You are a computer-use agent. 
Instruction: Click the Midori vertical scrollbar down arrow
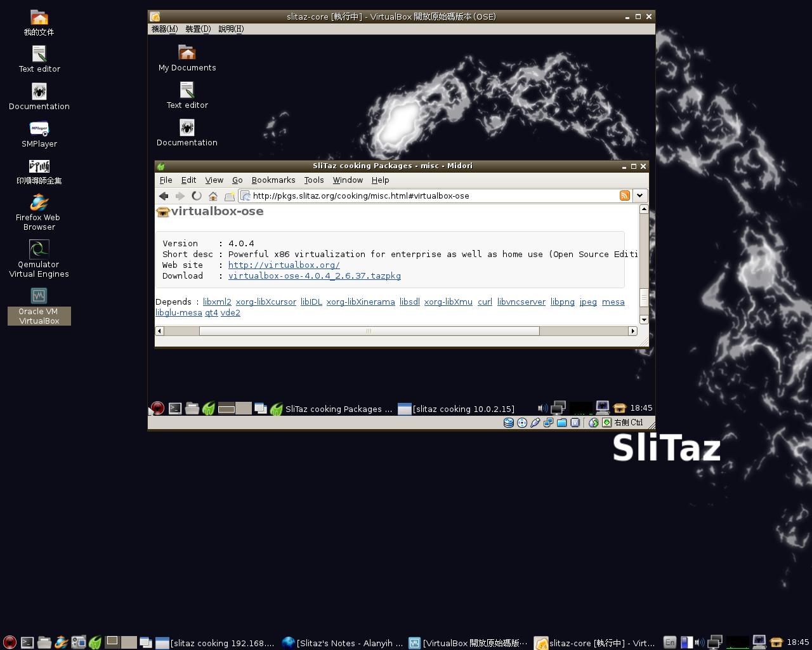pyautogui.click(x=644, y=319)
